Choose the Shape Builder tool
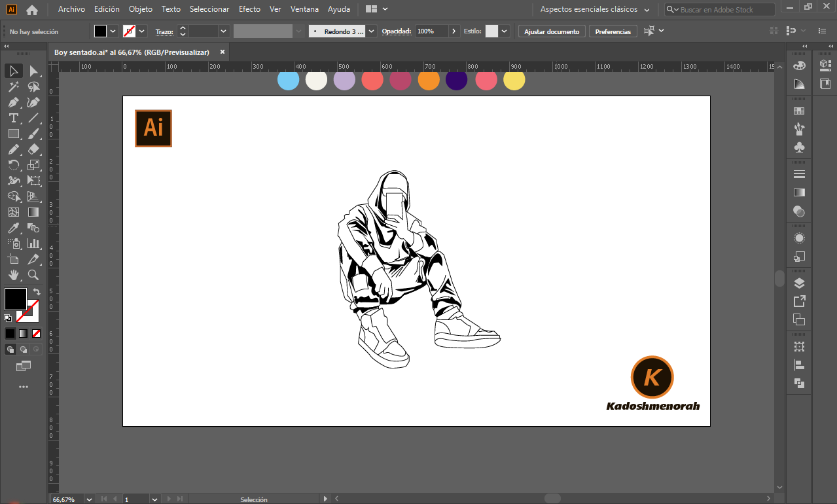This screenshot has height=504, width=837. (x=14, y=196)
